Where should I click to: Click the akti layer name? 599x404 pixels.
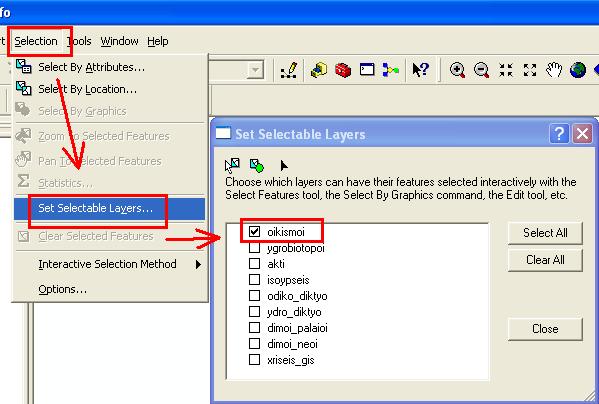tap(276, 264)
